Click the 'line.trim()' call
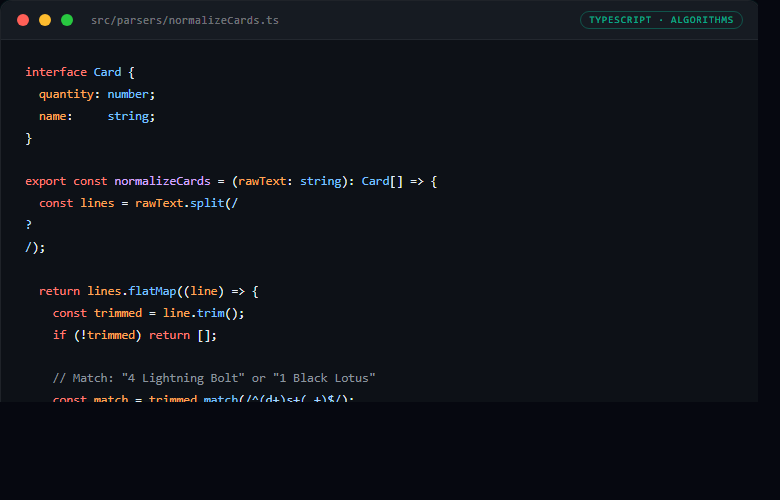The image size is (780, 500). pyautogui.click(x=200, y=313)
